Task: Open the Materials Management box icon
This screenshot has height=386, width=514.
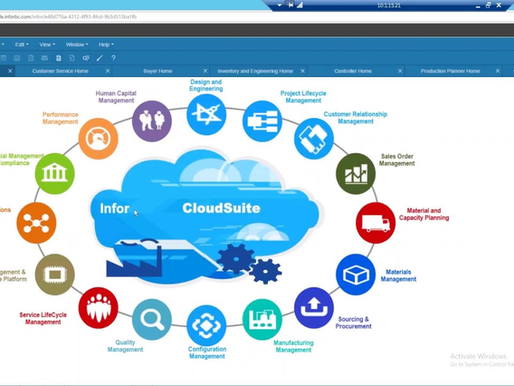Action: point(356,274)
